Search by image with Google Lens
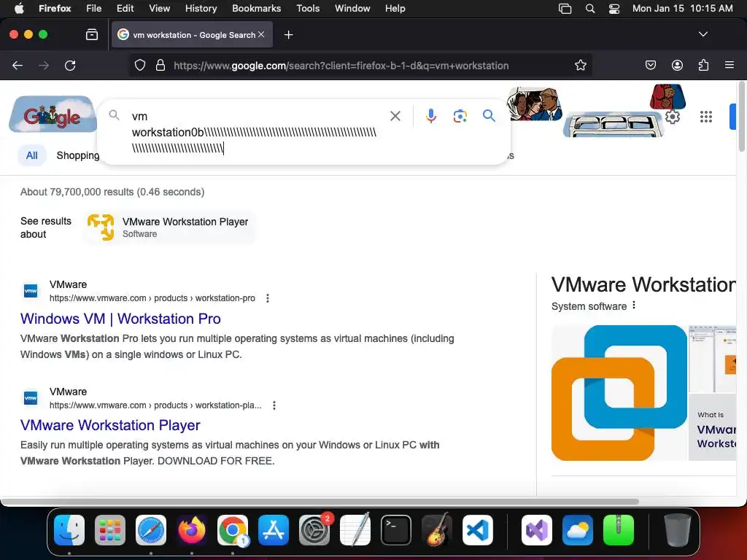 (460, 116)
